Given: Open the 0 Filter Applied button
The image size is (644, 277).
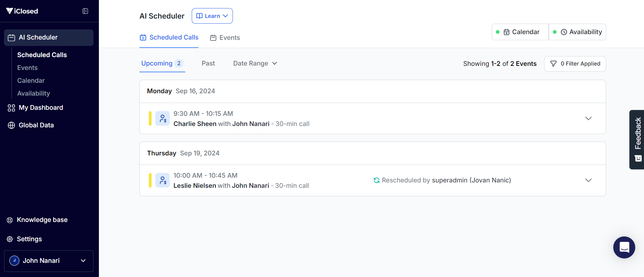Looking at the screenshot, I should coord(575,64).
